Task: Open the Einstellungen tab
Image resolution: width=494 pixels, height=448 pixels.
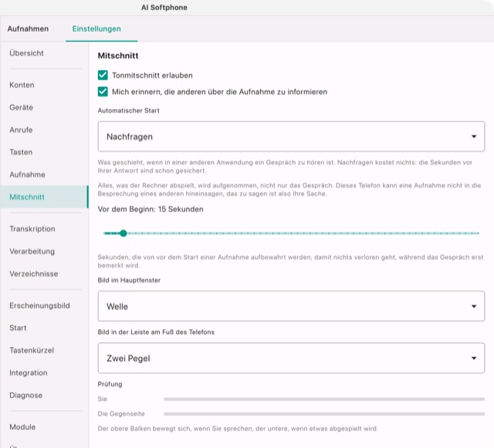Action: [96, 29]
